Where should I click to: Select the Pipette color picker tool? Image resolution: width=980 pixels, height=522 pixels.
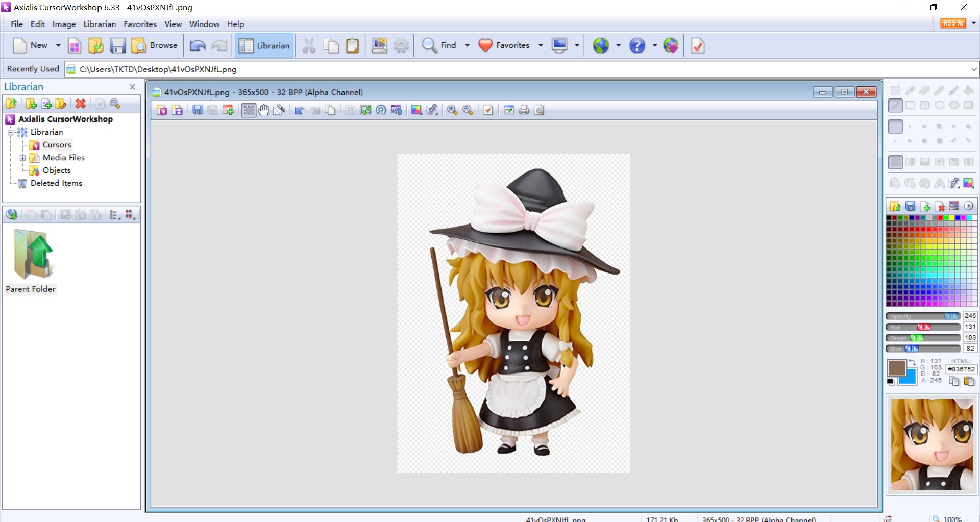[x=910, y=90]
